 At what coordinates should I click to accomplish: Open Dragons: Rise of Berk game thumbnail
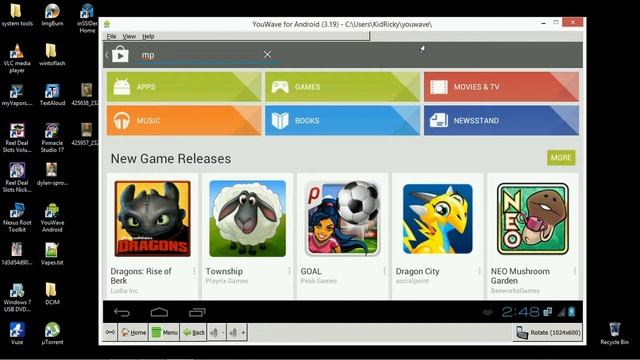(x=153, y=219)
